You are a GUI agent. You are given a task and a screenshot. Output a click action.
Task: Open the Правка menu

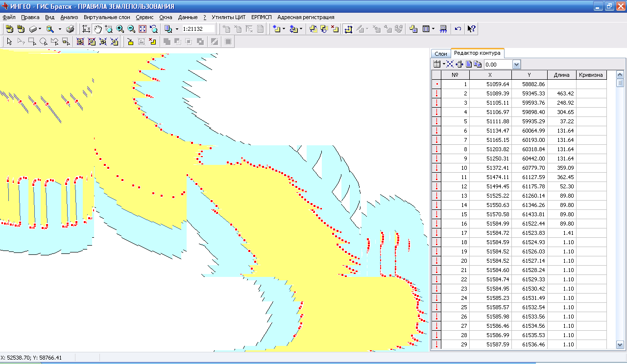point(30,17)
